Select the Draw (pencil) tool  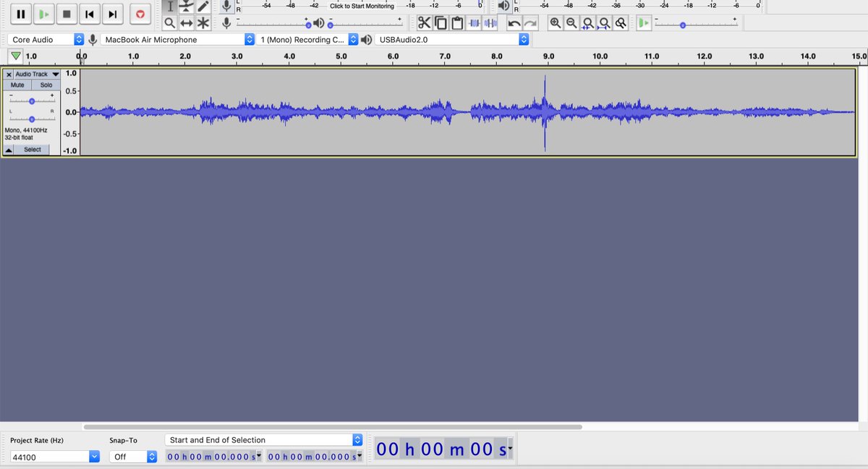coord(203,7)
